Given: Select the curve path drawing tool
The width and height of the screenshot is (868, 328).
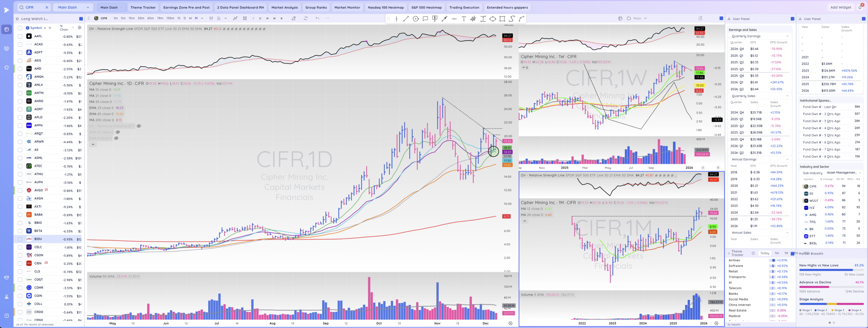Looking at the screenshot, I should click(512, 19).
